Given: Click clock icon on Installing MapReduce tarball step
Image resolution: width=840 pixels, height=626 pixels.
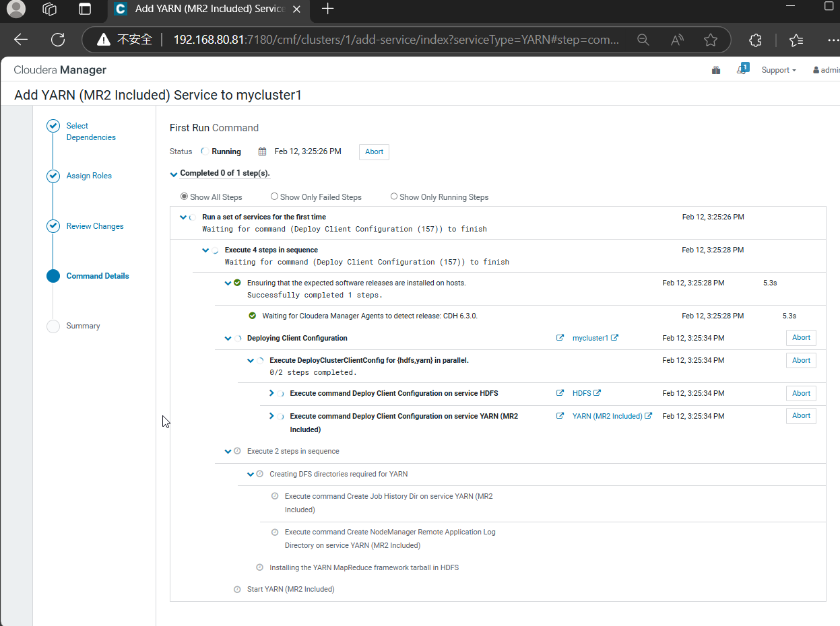Looking at the screenshot, I should coord(260,567).
